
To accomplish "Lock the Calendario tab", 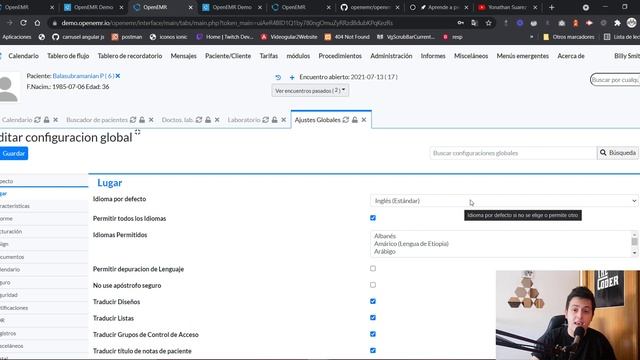I will click(x=47, y=120).
